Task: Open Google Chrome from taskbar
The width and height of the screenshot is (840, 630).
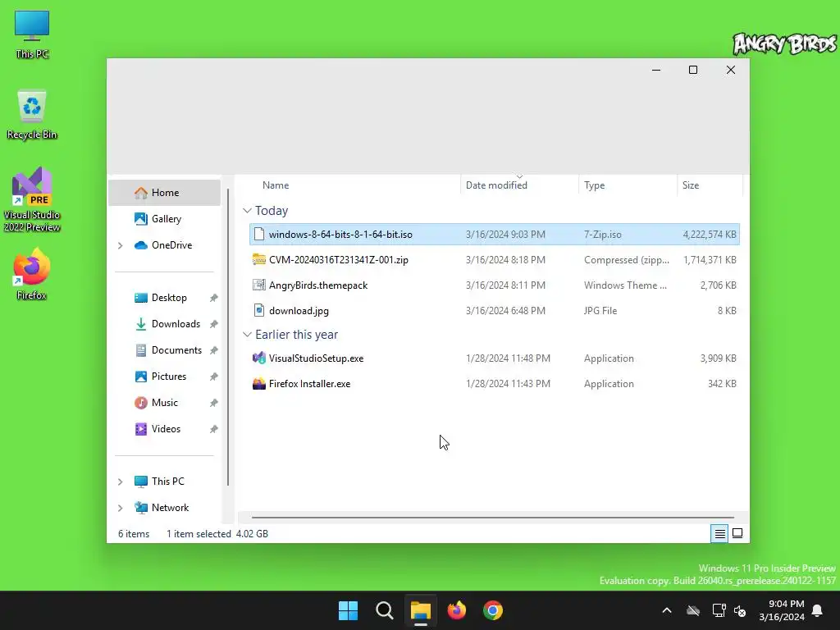Action: point(493,610)
